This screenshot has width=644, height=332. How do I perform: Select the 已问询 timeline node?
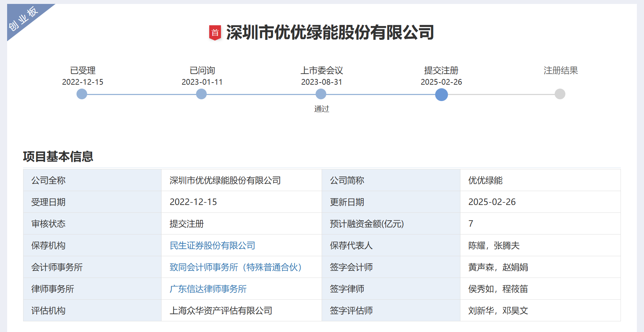click(201, 94)
